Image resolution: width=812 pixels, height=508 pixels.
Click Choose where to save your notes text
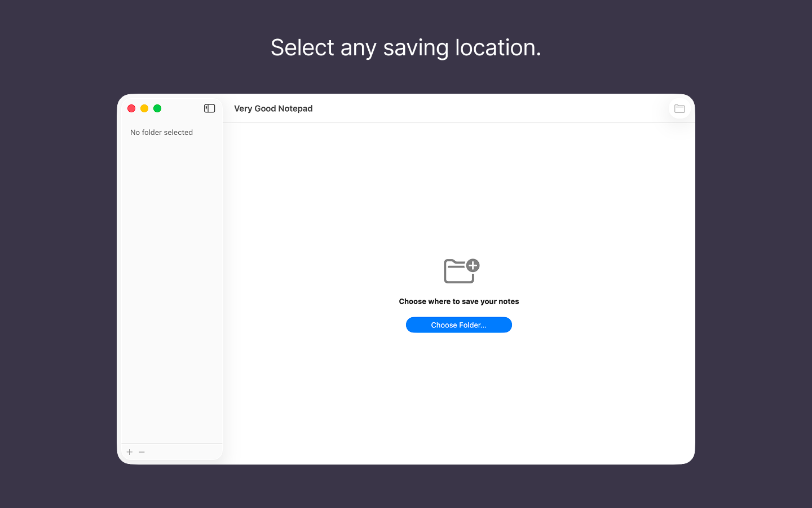[458, 301]
